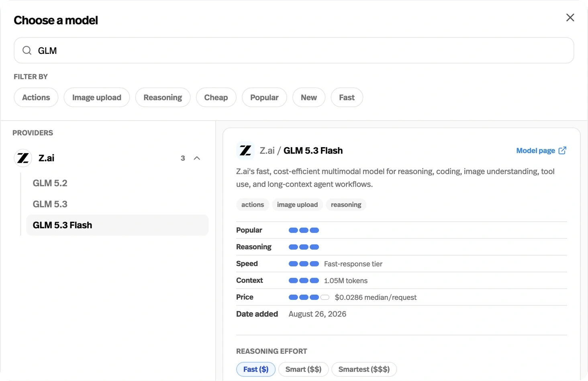The image size is (588, 381).
Task: Click the Context rating dots
Action: tap(304, 281)
